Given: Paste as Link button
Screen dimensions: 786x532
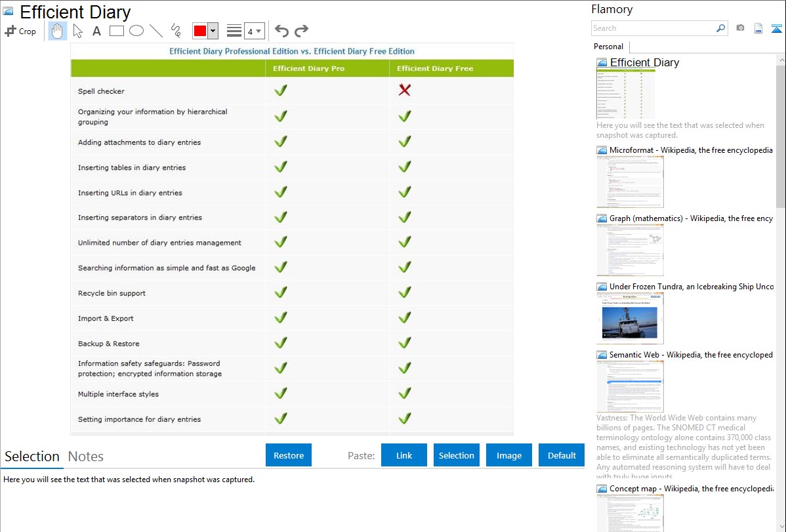Looking at the screenshot, I should 404,455.
